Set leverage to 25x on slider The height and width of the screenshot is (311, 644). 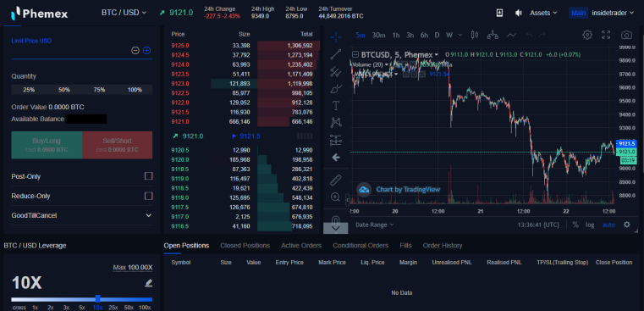click(113, 308)
